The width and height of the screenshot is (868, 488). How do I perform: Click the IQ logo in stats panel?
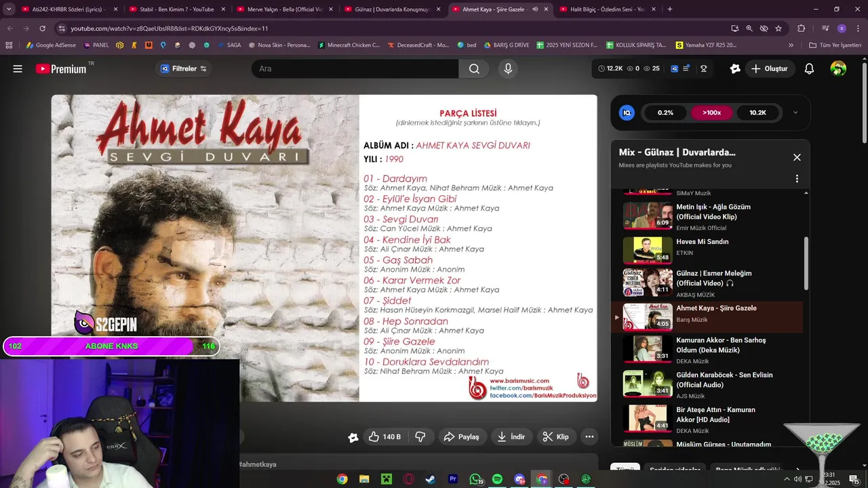(627, 113)
